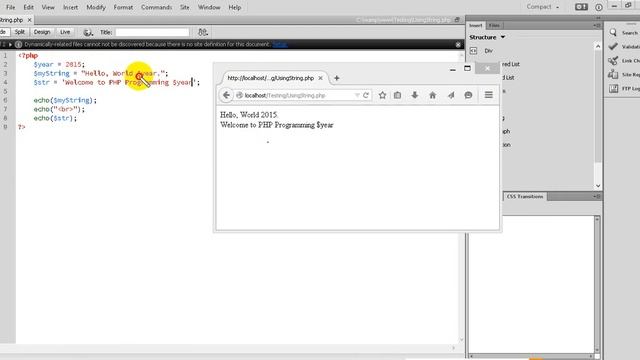This screenshot has height=360, width=640.
Task: Open the browser URL history dropdown arrow
Action: (357, 96)
